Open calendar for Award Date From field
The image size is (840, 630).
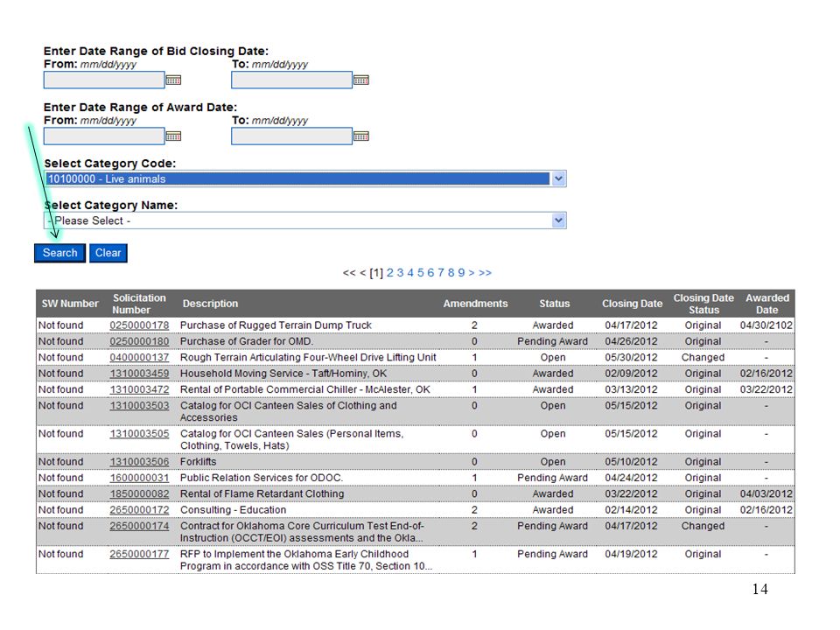pos(173,136)
